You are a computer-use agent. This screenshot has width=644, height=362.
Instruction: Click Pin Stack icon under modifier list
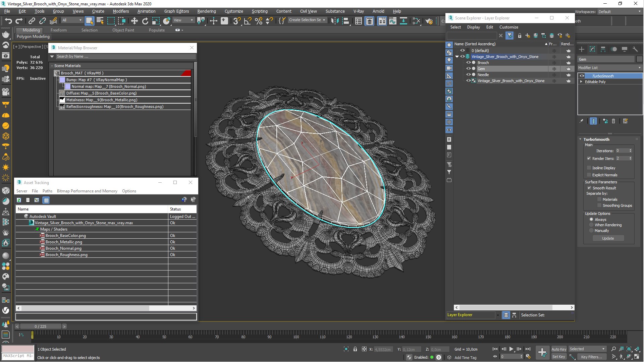click(582, 121)
